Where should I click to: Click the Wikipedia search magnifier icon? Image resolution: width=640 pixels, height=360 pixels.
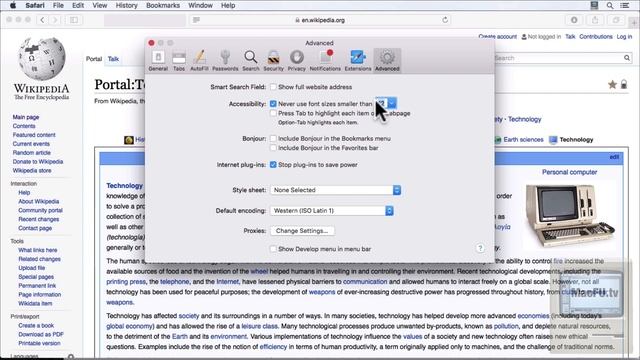tap(627, 58)
